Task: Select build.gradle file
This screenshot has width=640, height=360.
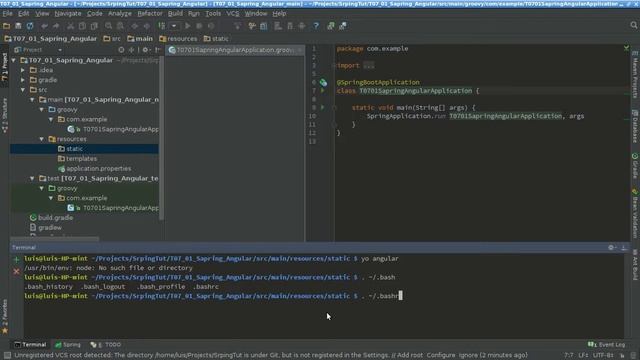Action: pos(51,218)
